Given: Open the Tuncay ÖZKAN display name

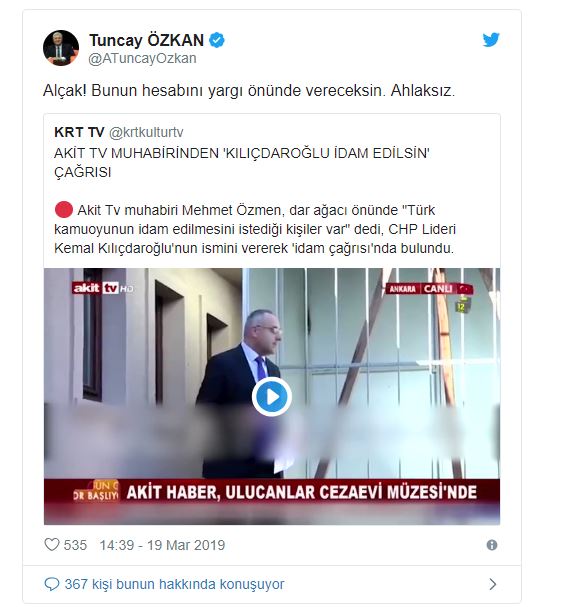Looking at the screenshot, I should (x=146, y=40).
